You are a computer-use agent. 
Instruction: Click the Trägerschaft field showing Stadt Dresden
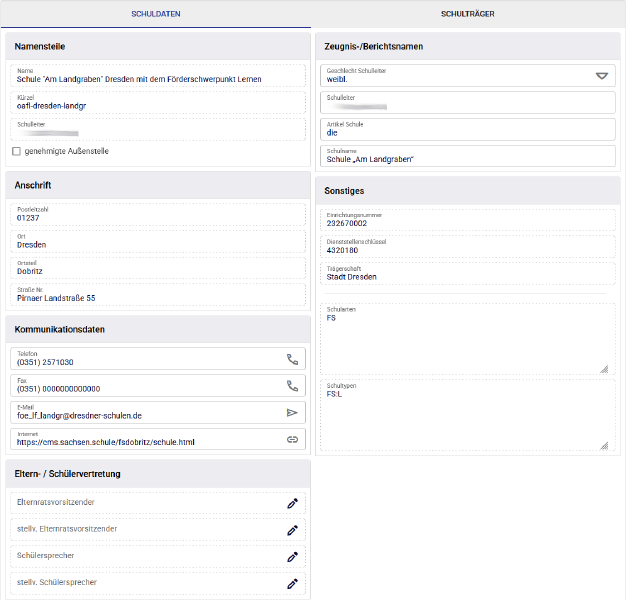468,274
